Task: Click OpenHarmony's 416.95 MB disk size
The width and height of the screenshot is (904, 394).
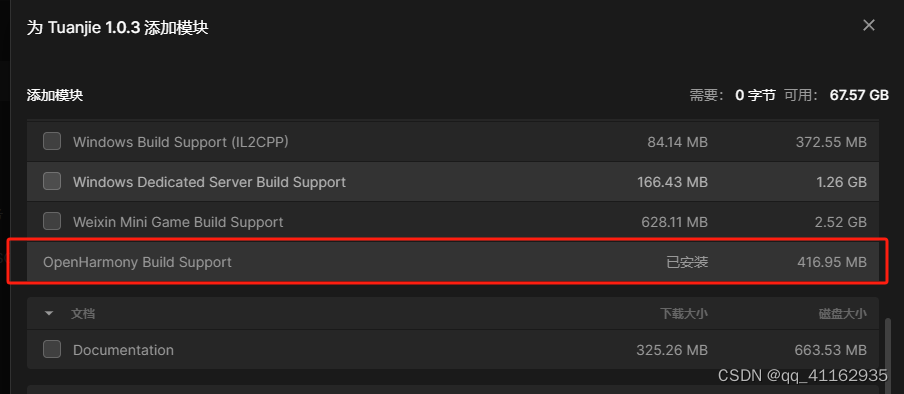Action: click(x=832, y=262)
